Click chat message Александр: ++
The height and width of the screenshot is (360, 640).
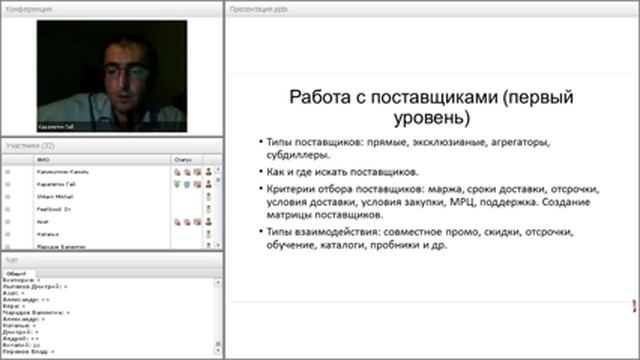[x=26, y=300]
